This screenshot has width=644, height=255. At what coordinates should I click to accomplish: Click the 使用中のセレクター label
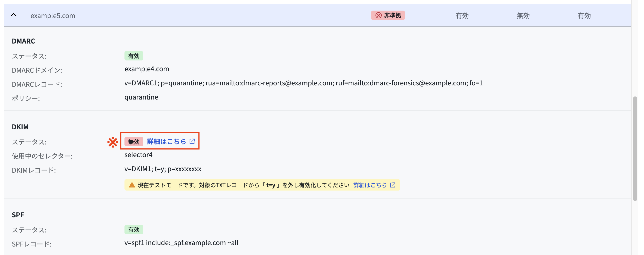(x=42, y=156)
